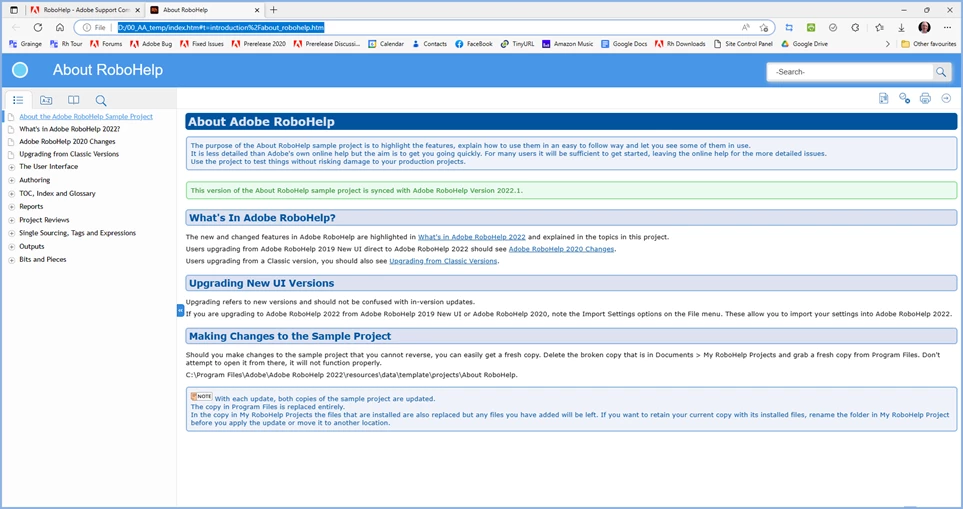Screen dimensions: 964x510
Task: Open the Google Drive bookmark
Action: click(x=804, y=44)
